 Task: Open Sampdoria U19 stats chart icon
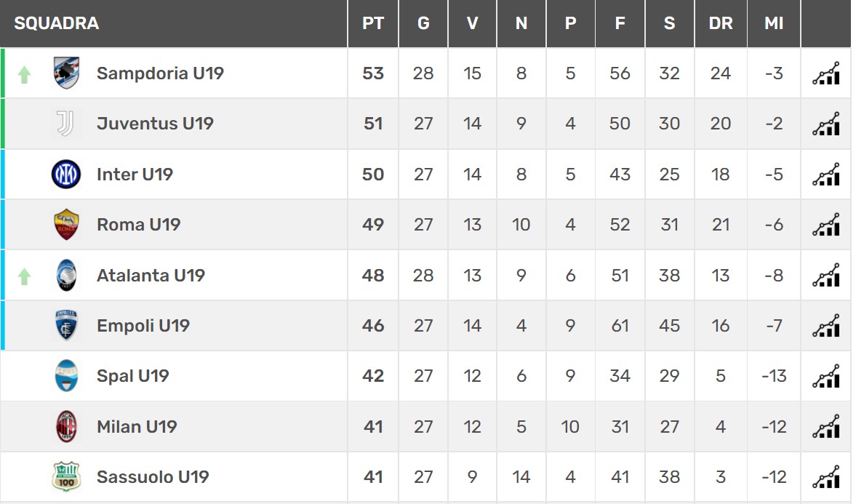[826, 73]
